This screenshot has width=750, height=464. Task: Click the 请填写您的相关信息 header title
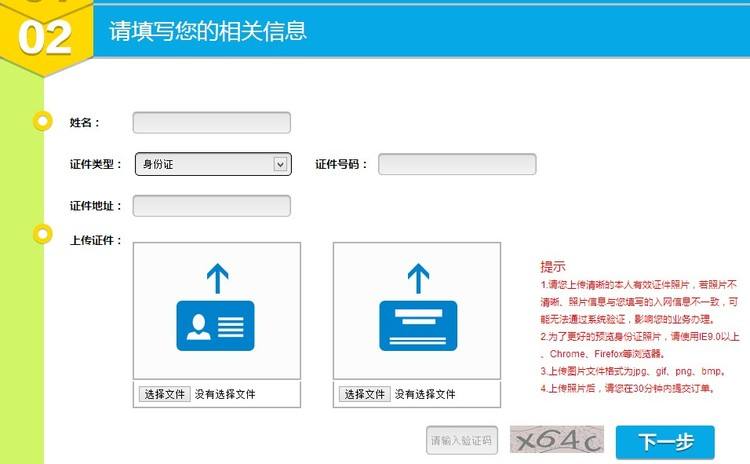208,31
